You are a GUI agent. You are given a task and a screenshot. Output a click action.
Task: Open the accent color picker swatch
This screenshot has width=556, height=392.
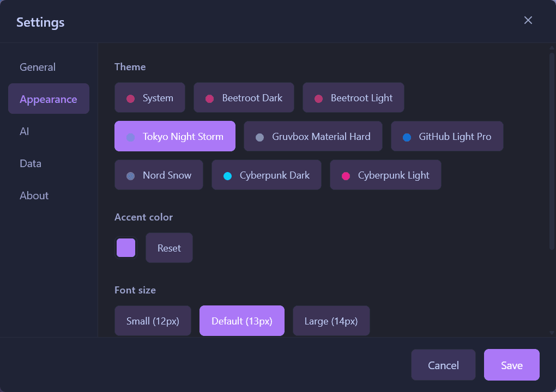pyautogui.click(x=126, y=248)
